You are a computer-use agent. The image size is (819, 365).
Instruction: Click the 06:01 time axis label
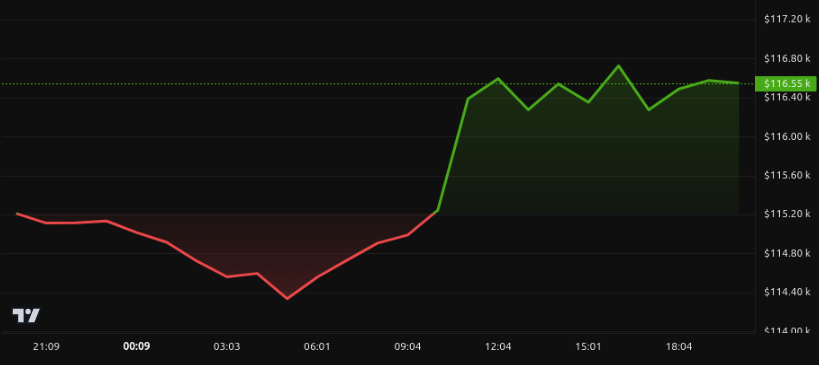317,347
